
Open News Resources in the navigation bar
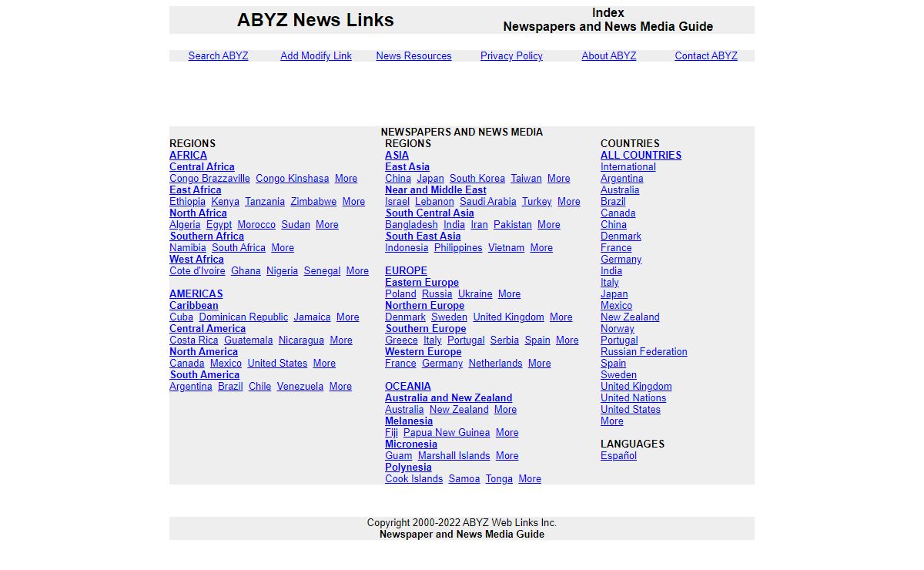coord(413,55)
